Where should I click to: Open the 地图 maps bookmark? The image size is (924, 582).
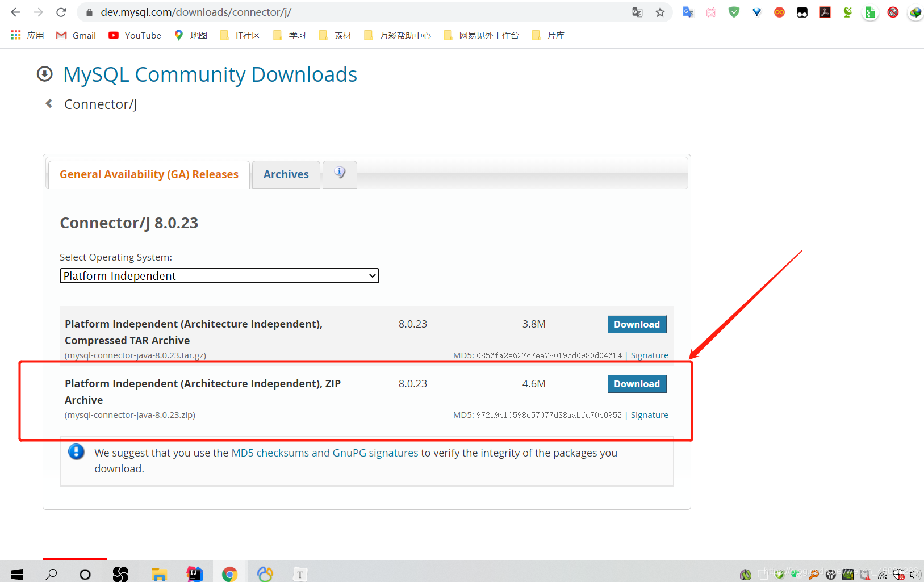coord(191,35)
